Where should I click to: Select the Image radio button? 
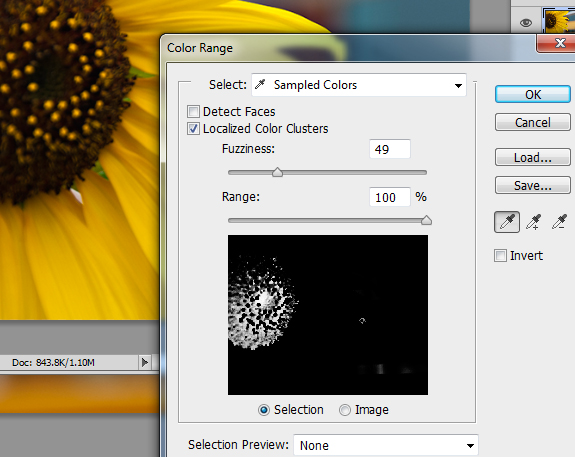345,410
